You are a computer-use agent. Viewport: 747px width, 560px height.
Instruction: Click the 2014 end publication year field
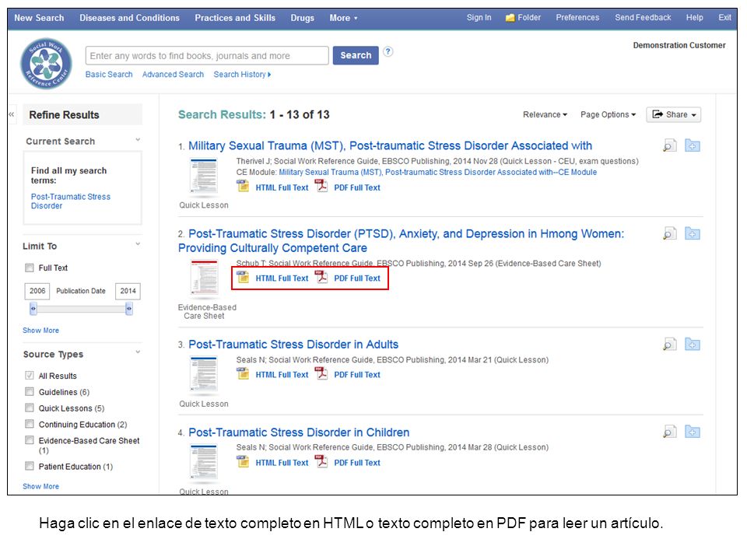(x=128, y=291)
